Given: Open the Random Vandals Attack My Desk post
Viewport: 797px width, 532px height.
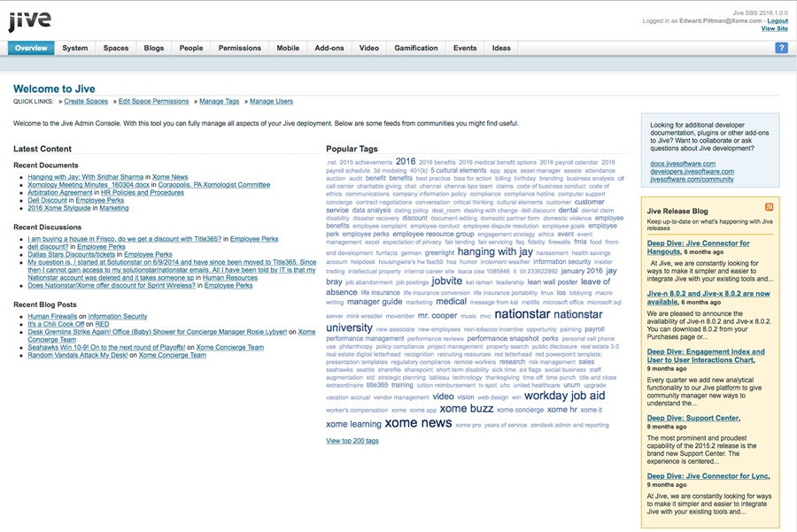Looking at the screenshot, I should [x=78, y=355].
